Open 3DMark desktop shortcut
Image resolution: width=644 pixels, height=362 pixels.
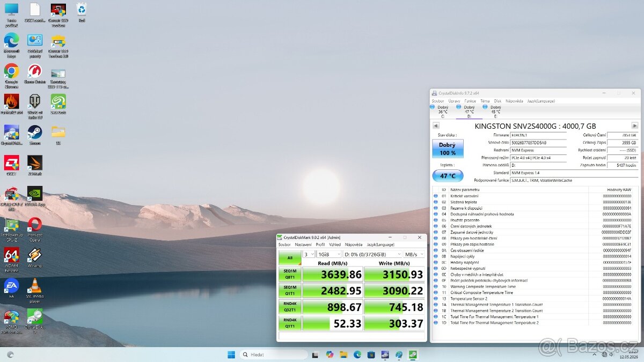pyautogui.click(x=35, y=165)
